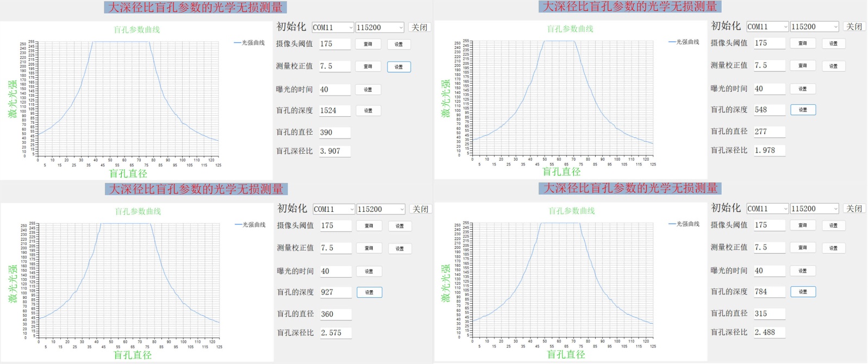This screenshot has height=364, width=868.
Task: Click 设置 for 摄像头阈值 in the depth-548 panel
Action: tap(833, 43)
